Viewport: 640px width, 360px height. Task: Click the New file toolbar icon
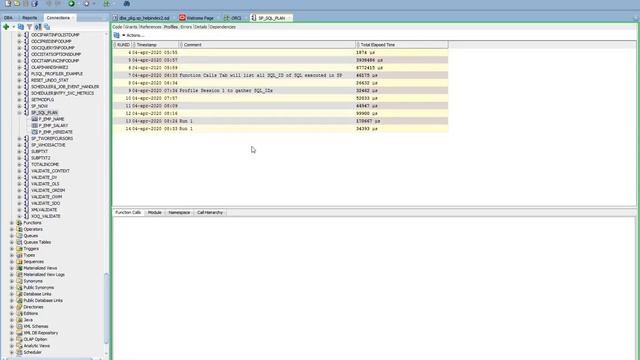pyautogui.click(x=8, y=3)
